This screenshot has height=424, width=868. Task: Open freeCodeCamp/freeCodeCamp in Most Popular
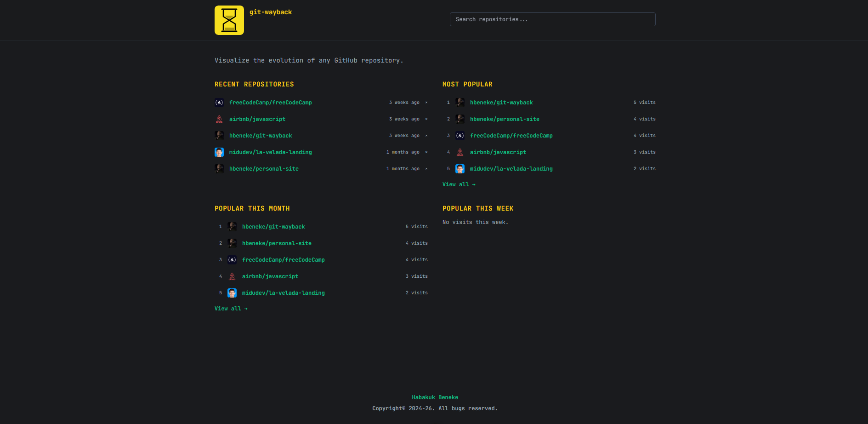click(511, 136)
